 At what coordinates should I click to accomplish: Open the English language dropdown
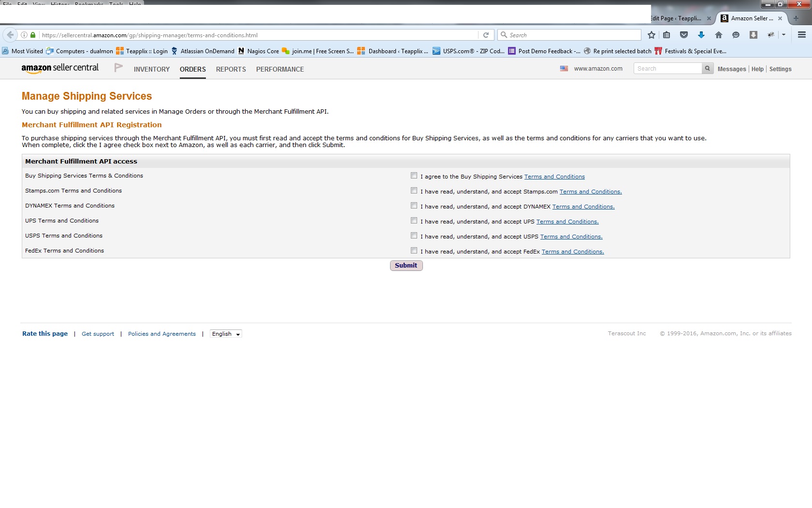coord(226,334)
